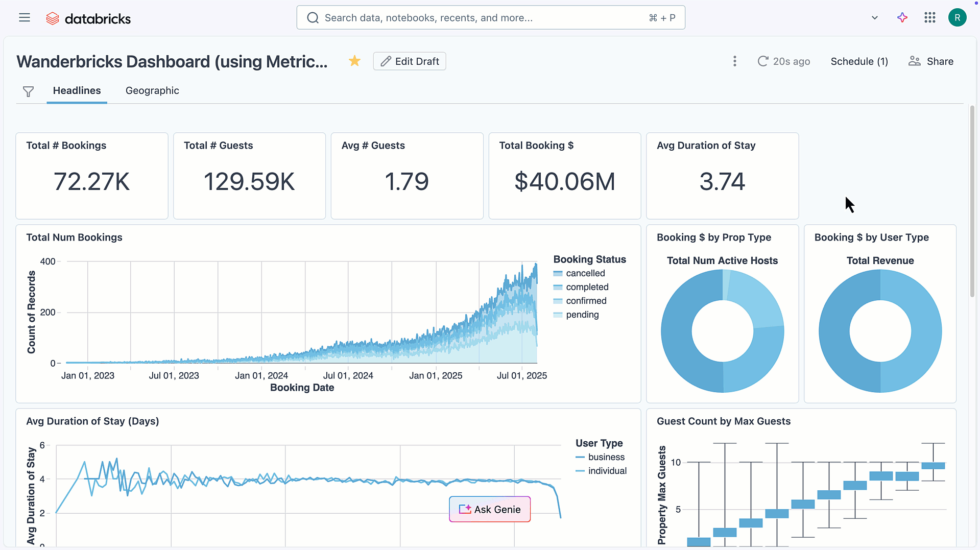
Task: Click the pending legend color swatch
Action: pyautogui.click(x=557, y=315)
